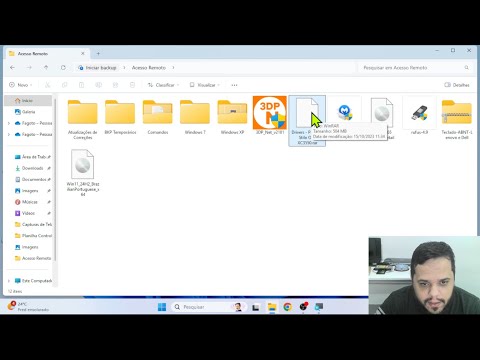This screenshot has width=480, height=360.
Task: Expand the second Fagoto - Pessoal OneDrive node
Action: click(x=9, y=135)
